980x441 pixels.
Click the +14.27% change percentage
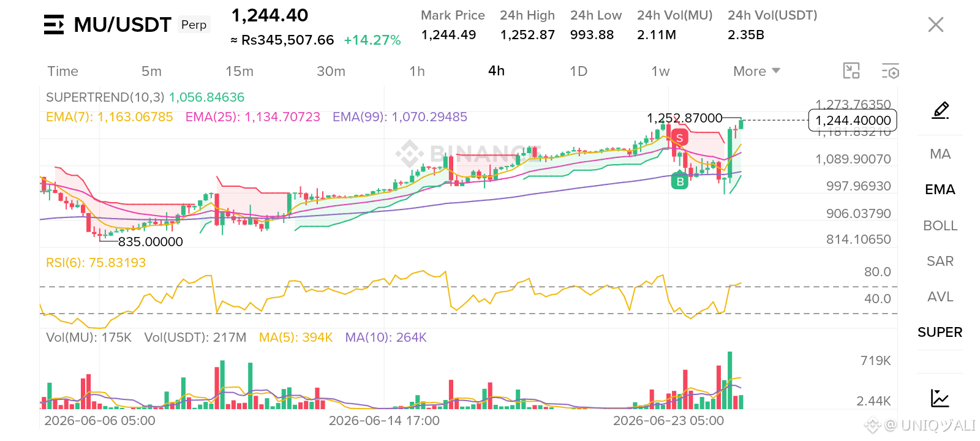click(372, 40)
